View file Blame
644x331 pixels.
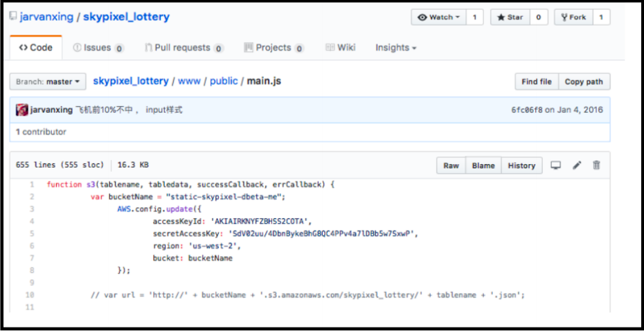click(x=483, y=165)
